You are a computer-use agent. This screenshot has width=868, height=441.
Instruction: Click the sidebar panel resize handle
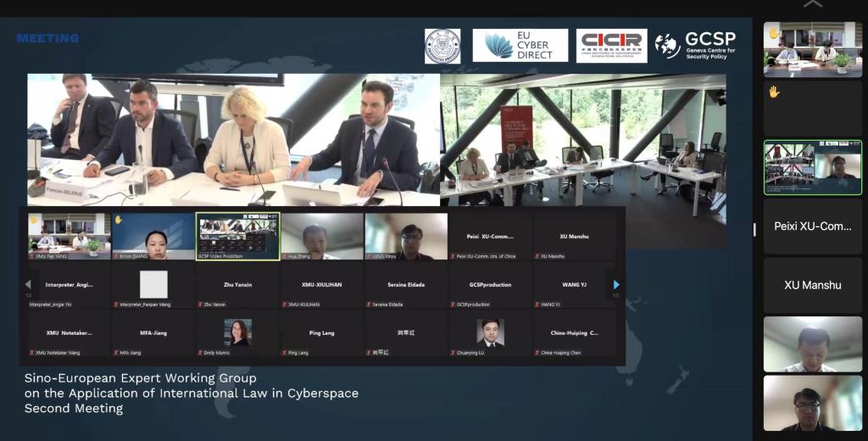[755, 229]
